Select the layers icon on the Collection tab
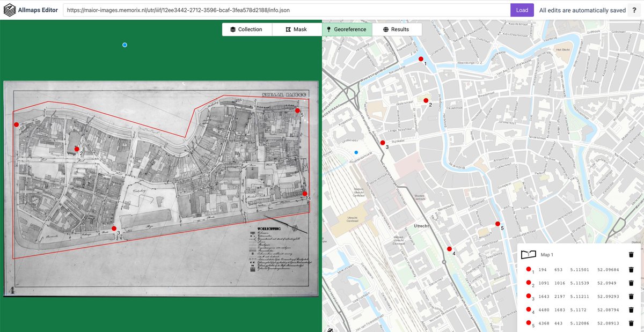Viewport: 644px width, 332px height. [x=232, y=29]
